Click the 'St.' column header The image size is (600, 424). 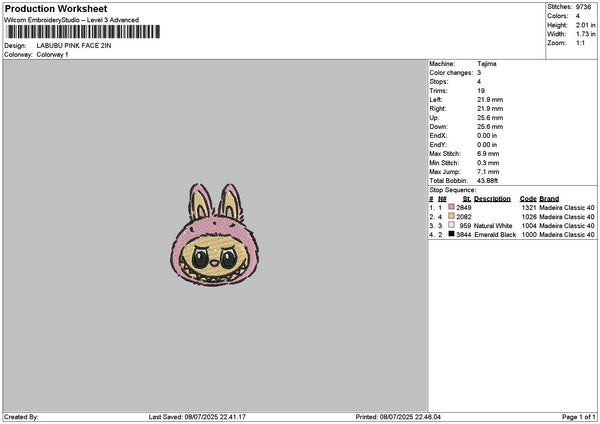[467, 199]
